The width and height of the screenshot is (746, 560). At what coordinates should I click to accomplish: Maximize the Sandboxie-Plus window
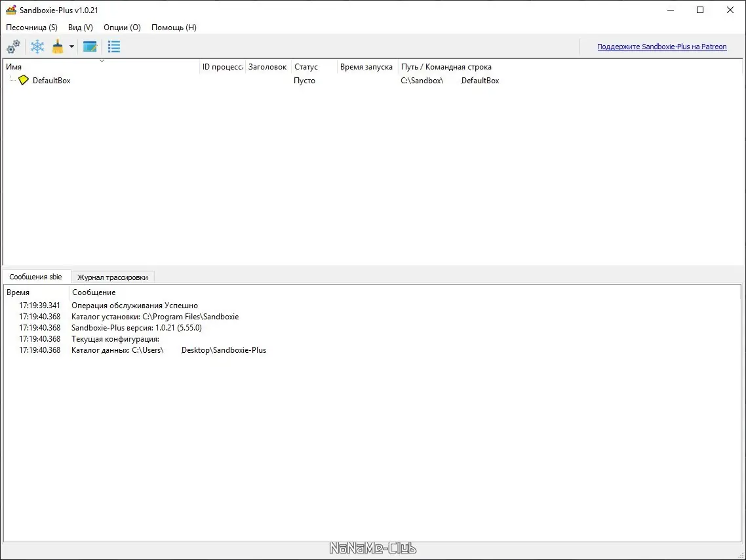pos(700,10)
